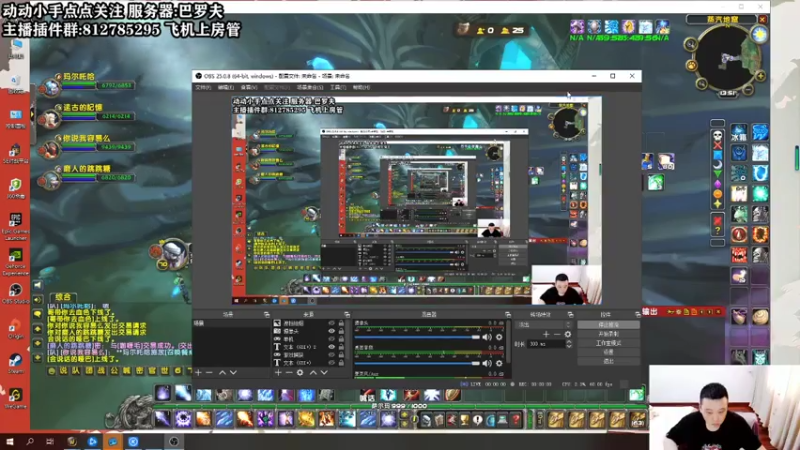Viewport: 800px width, 450px height.
Task: Click 工作室模式 studio mode button
Action: [608, 343]
